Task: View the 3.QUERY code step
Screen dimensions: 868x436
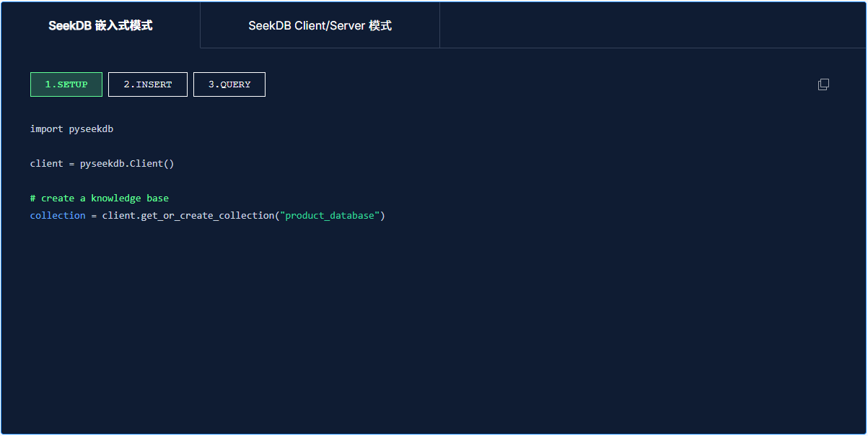Action: [229, 84]
